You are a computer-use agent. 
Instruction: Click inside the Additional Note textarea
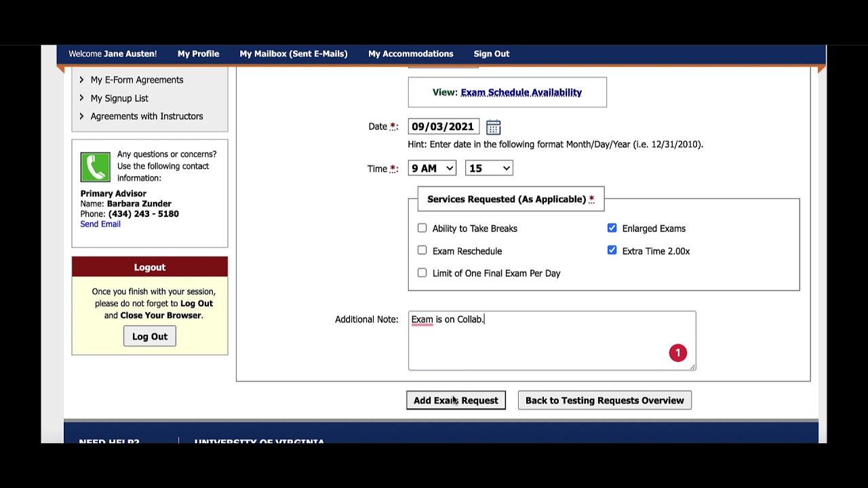click(552, 341)
